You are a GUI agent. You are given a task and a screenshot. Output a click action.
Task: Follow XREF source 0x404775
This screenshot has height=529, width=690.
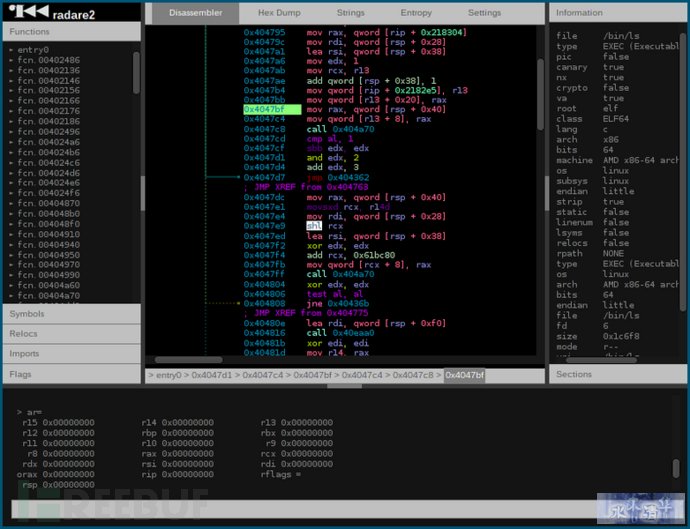point(347,313)
